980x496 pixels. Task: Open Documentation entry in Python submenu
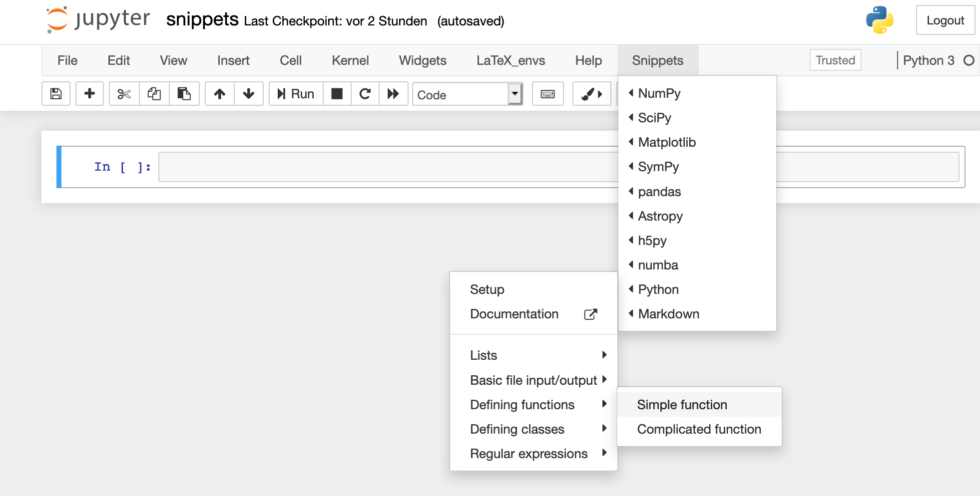(x=533, y=314)
